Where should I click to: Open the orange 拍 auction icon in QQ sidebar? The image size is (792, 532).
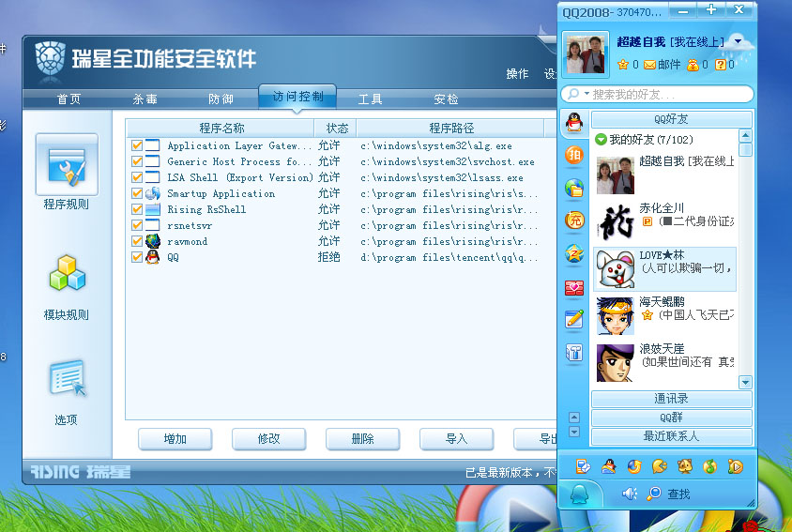pos(574,155)
